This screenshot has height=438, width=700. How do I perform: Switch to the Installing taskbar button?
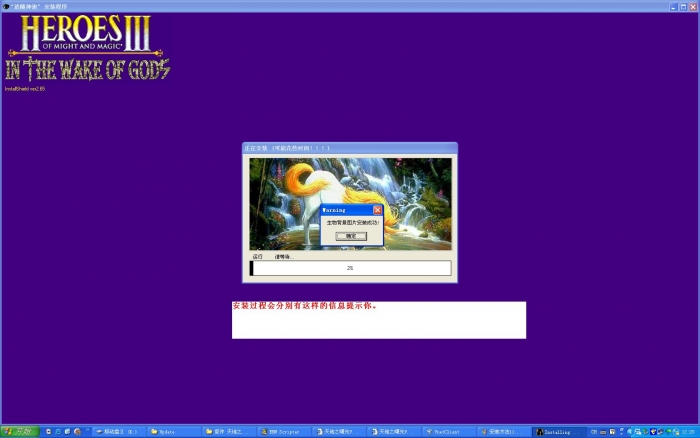click(x=558, y=432)
